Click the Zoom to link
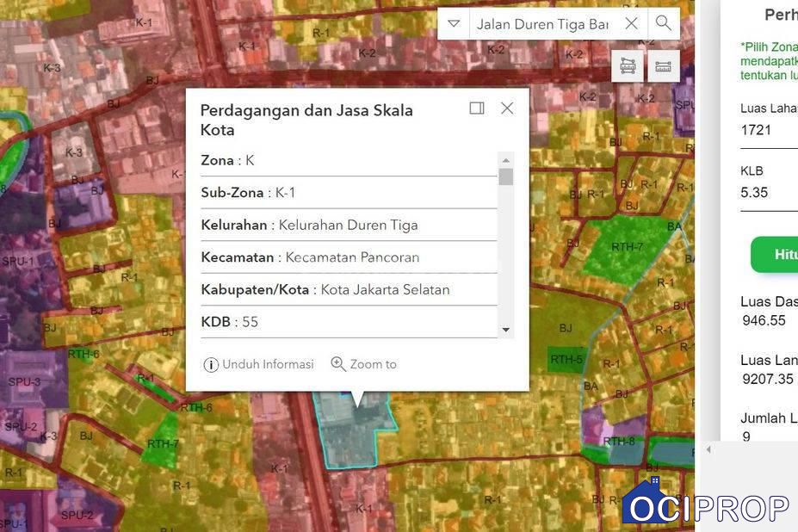798x532 pixels. point(363,364)
